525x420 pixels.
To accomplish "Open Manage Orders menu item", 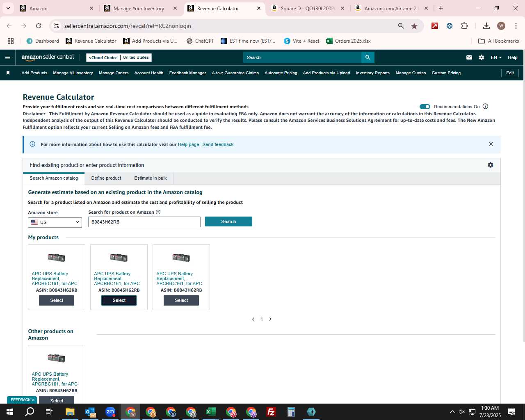I will tap(114, 73).
